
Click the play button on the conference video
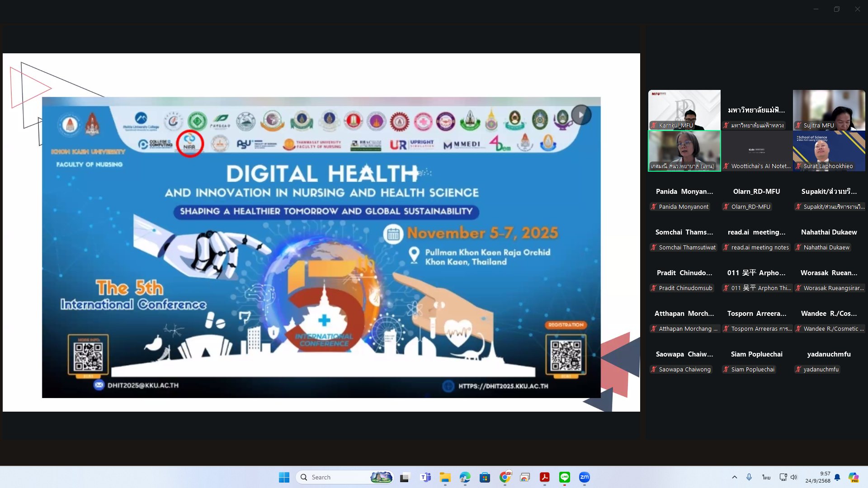581,115
